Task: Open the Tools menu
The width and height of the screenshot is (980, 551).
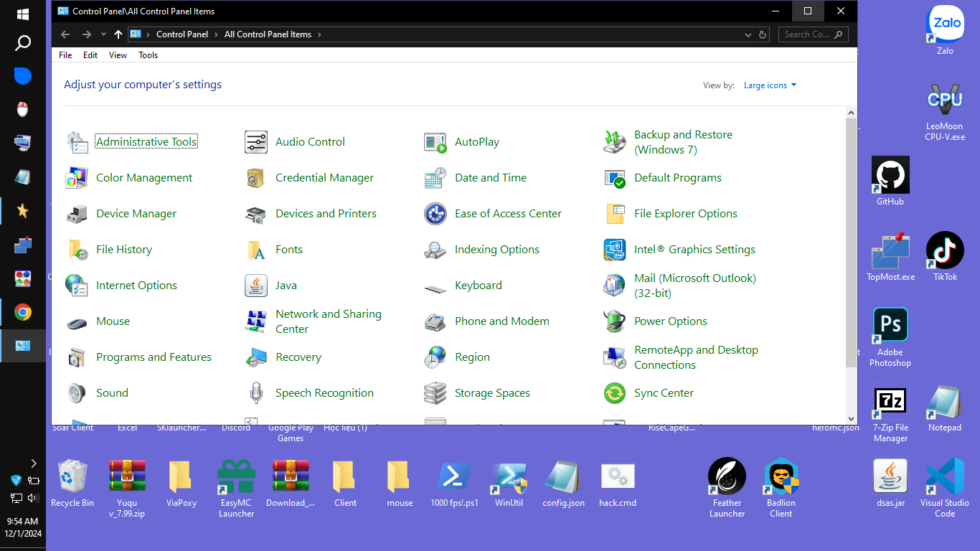Action: pyautogui.click(x=148, y=55)
